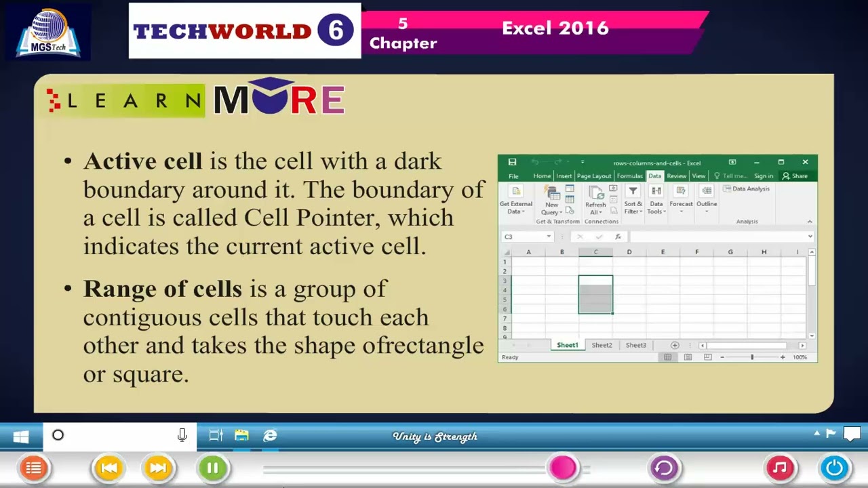This screenshot has height=488, width=868.
Task: Open the Windows Start menu
Action: (21, 436)
